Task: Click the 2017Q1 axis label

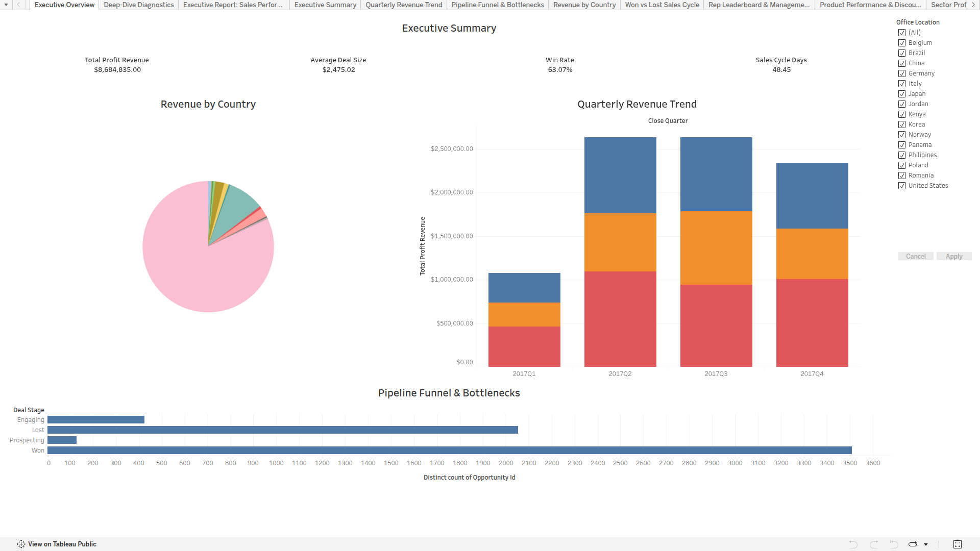Action: click(524, 374)
